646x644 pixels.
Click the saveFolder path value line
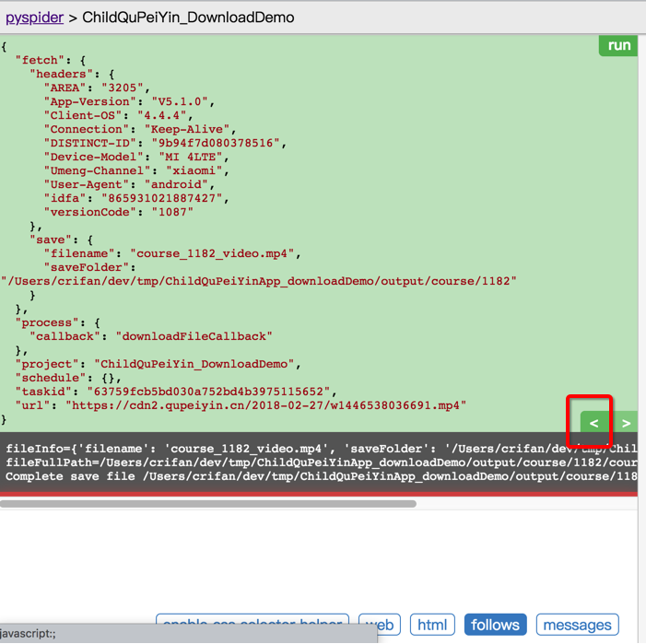click(259, 281)
